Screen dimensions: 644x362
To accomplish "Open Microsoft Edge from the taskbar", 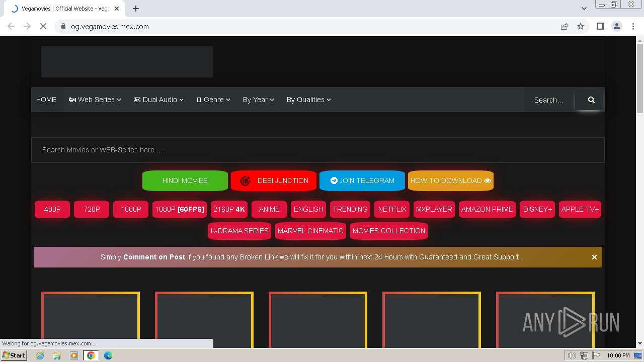I will click(x=108, y=355).
